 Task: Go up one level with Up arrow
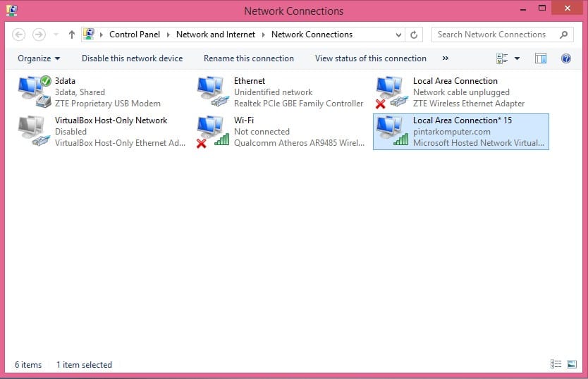(72, 35)
